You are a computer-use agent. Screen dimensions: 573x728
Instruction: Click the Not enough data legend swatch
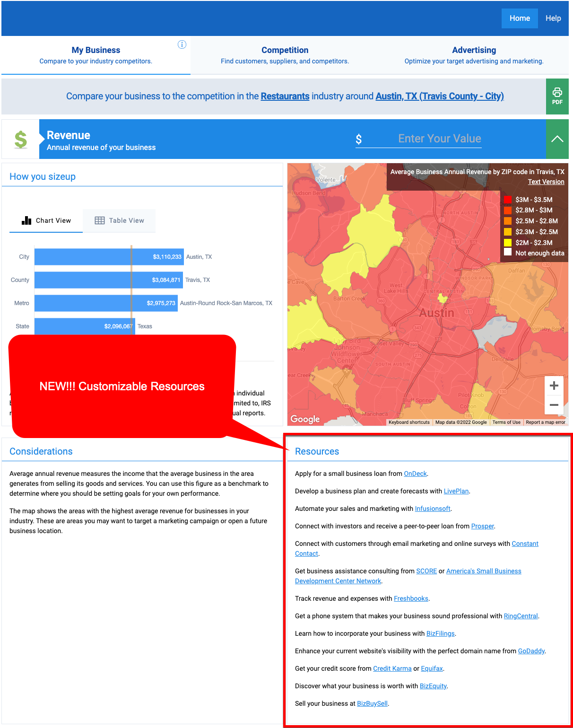tap(508, 252)
